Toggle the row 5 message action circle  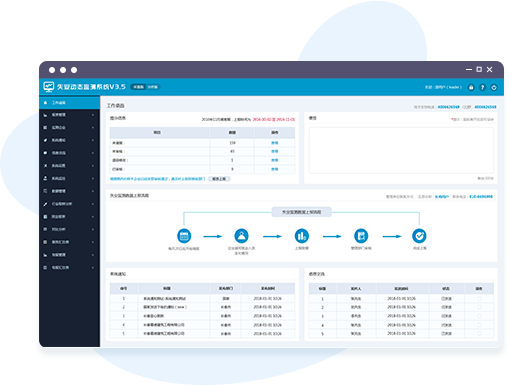click(479, 333)
